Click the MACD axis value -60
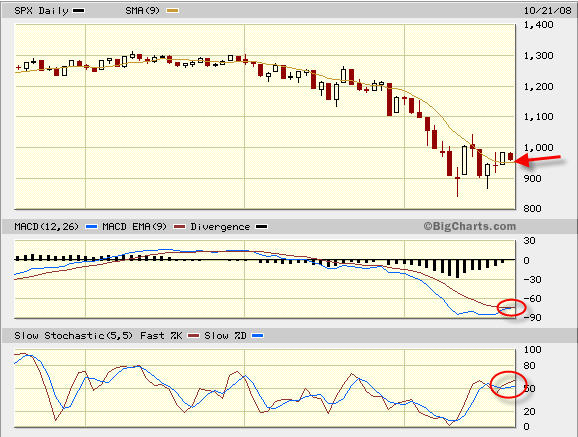Image resolution: width=578 pixels, height=437 pixels. [x=533, y=299]
